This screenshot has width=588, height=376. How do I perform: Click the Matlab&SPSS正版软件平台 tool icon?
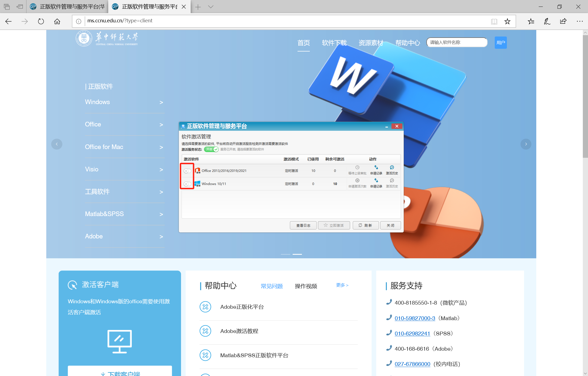pyautogui.click(x=206, y=355)
